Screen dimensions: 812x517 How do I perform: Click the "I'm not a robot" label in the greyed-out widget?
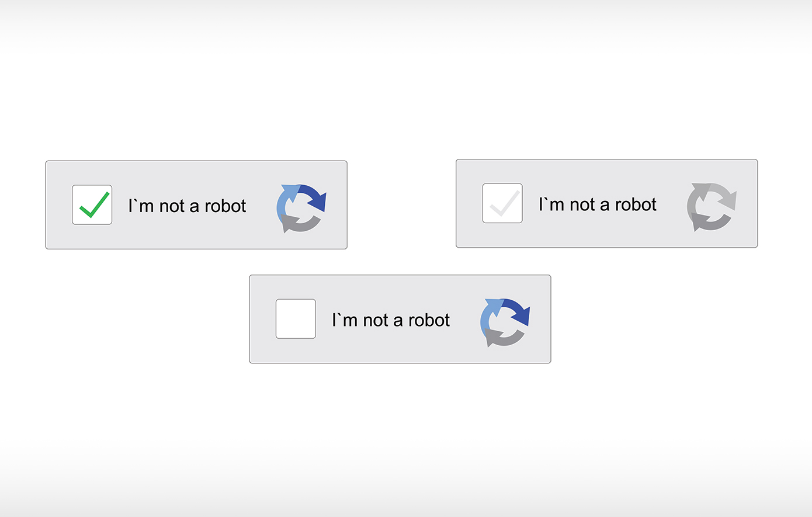coord(598,204)
